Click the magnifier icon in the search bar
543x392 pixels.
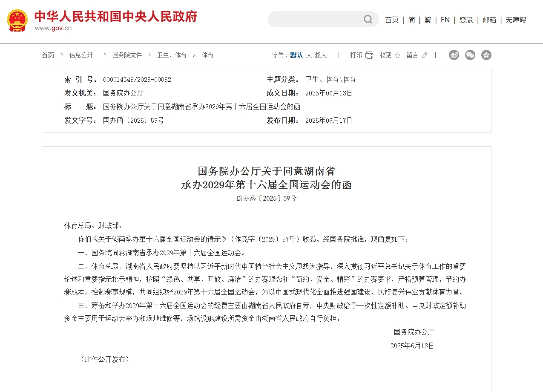[367, 19]
